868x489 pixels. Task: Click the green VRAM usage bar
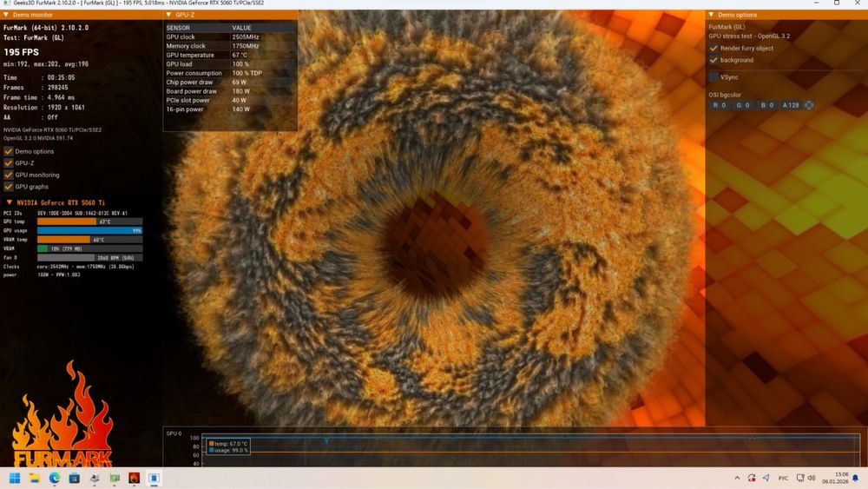(x=89, y=248)
